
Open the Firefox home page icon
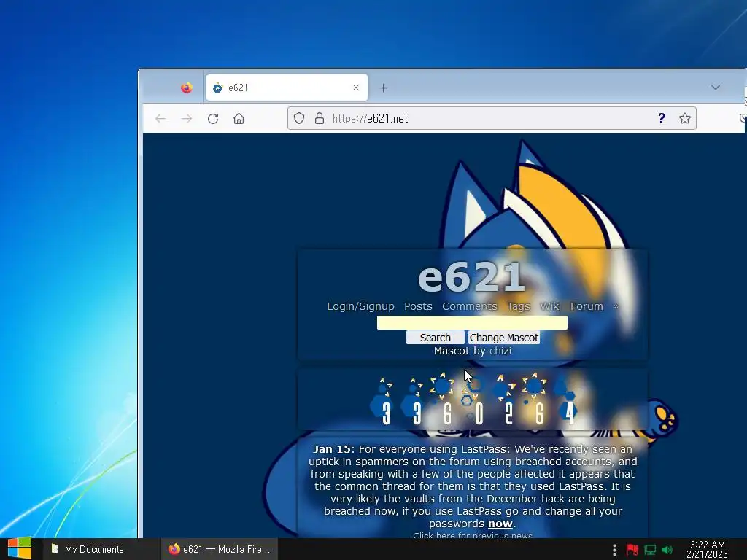[239, 119]
